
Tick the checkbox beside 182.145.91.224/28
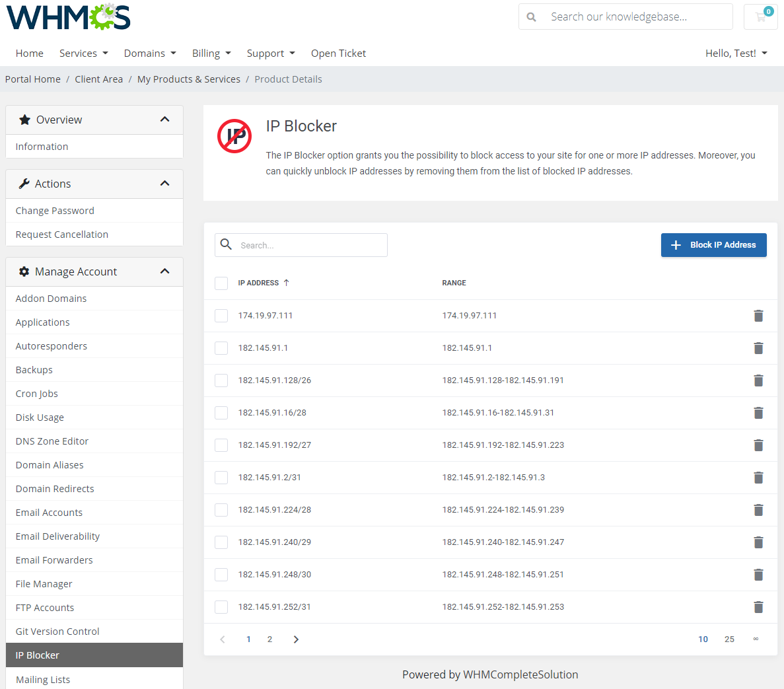click(x=221, y=509)
